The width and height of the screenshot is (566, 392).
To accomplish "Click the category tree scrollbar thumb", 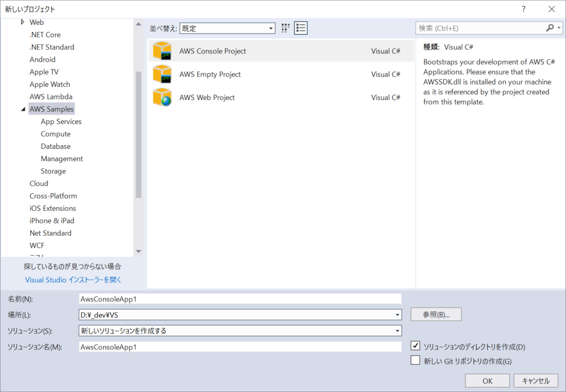I will pyautogui.click(x=138, y=135).
